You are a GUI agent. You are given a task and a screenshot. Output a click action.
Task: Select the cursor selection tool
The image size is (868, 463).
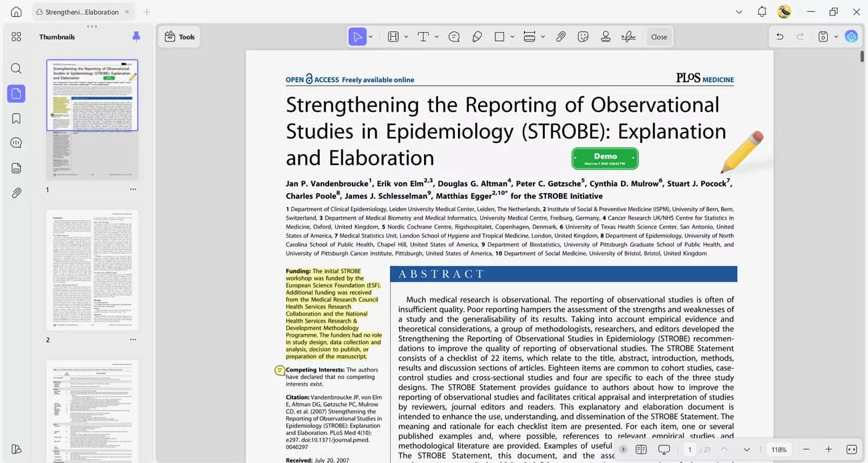coord(357,37)
